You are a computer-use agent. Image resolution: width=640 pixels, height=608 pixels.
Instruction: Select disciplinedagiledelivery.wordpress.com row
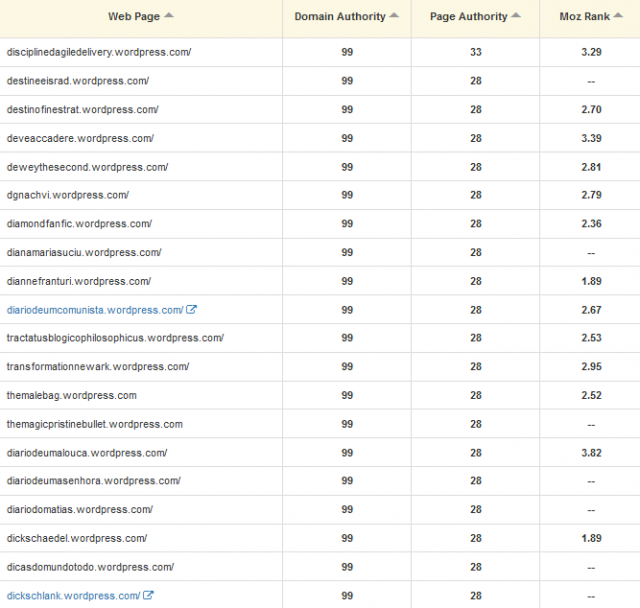pyautogui.click(x=98, y=51)
